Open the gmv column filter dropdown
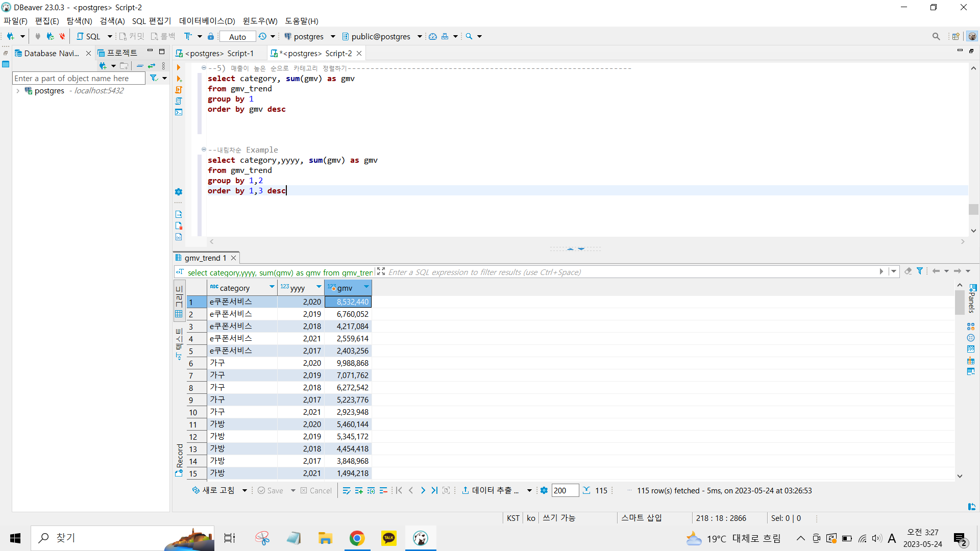Image resolution: width=980 pixels, height=551 pixels. point(366,287)
